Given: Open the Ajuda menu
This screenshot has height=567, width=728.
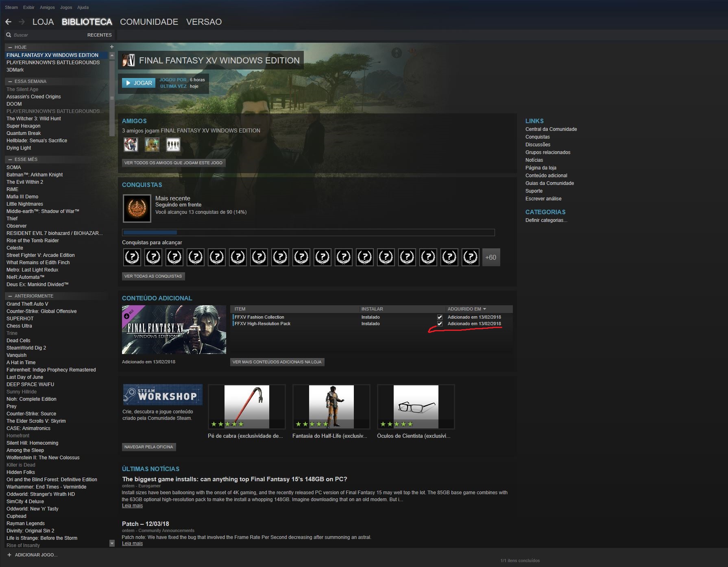Looking at the screenshot, I should pyautogui.click(x=83, y=7).
